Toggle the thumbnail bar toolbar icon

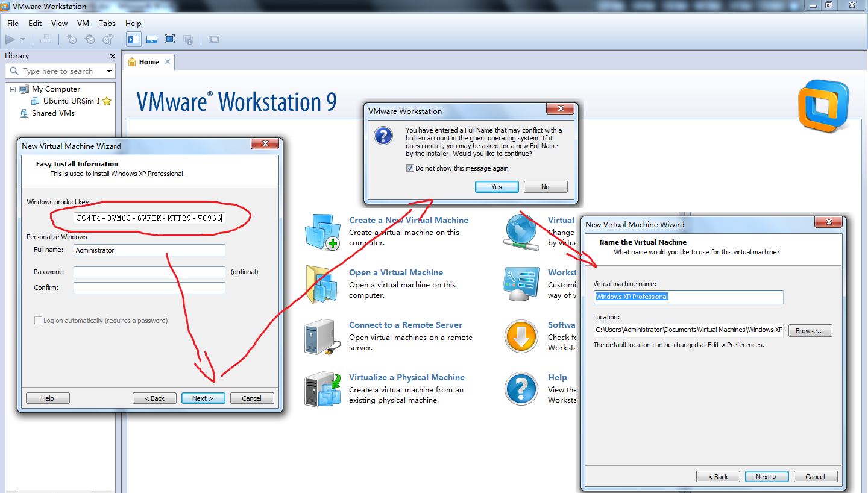152,39
